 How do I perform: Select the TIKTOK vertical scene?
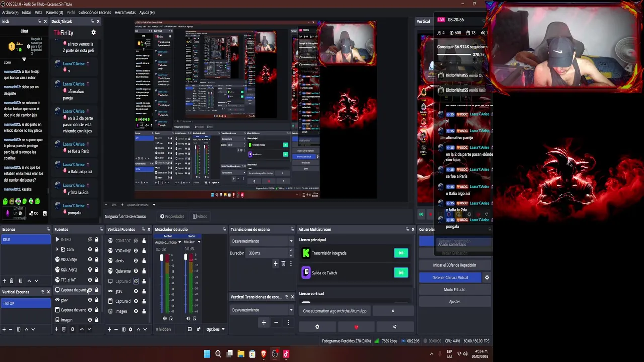click(x=25, y=303)
